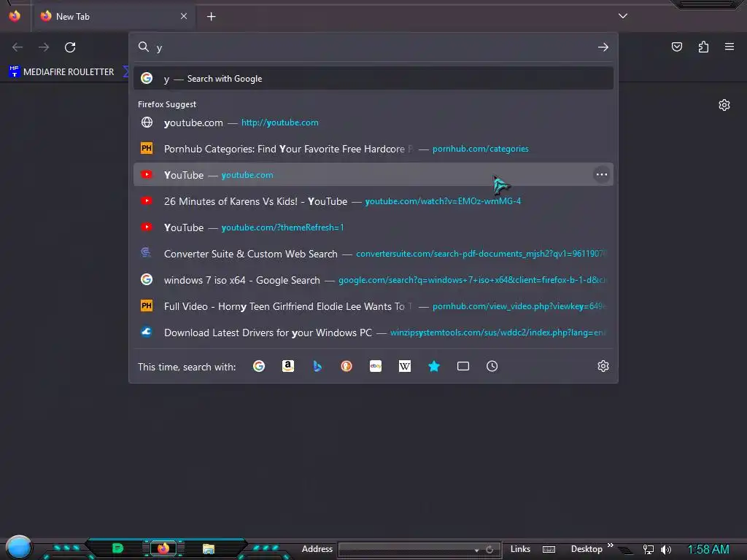This screenshot has height=560, width=747.
Task: Open the Firefox application menu
Action: [x=729, y=47]
